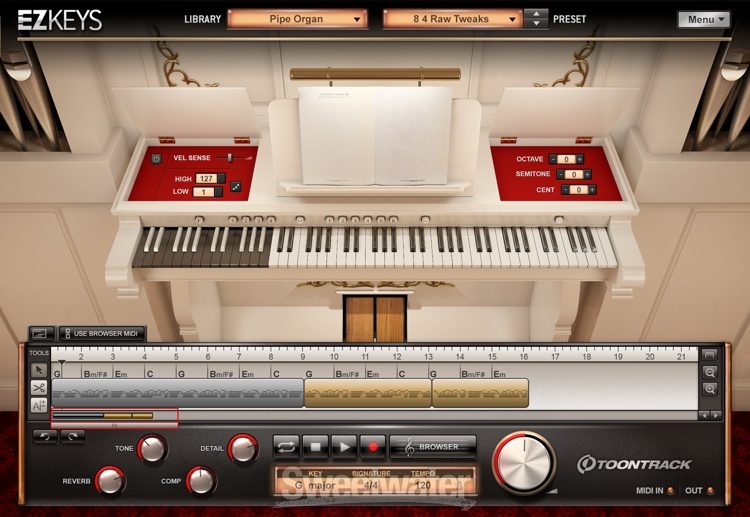The image size is (750, 517).
Task: Step to previous preset with up arrow
Action: 536,14
